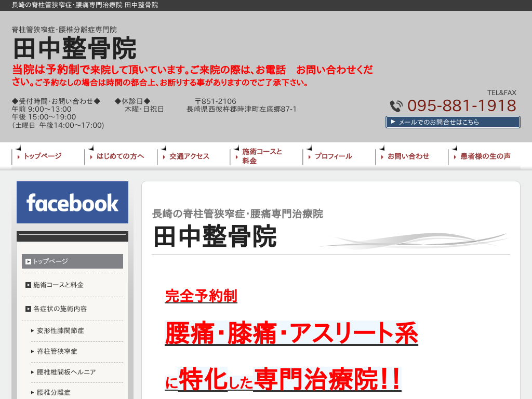Click the small triangle bullet beside 腰椎椎間板ヘルニア
The image size is (532, 399).
[32, 372]
